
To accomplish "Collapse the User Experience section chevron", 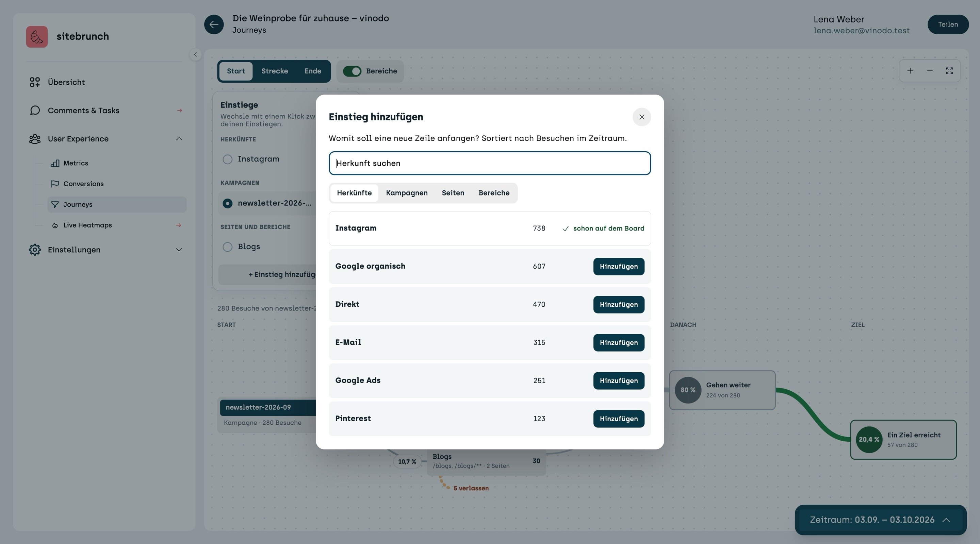I will (179, 139).
